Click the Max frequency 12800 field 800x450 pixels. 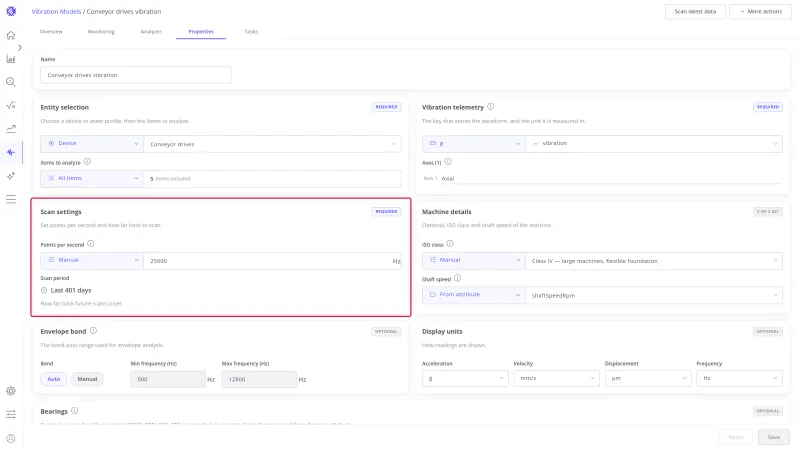click(259, 379)
